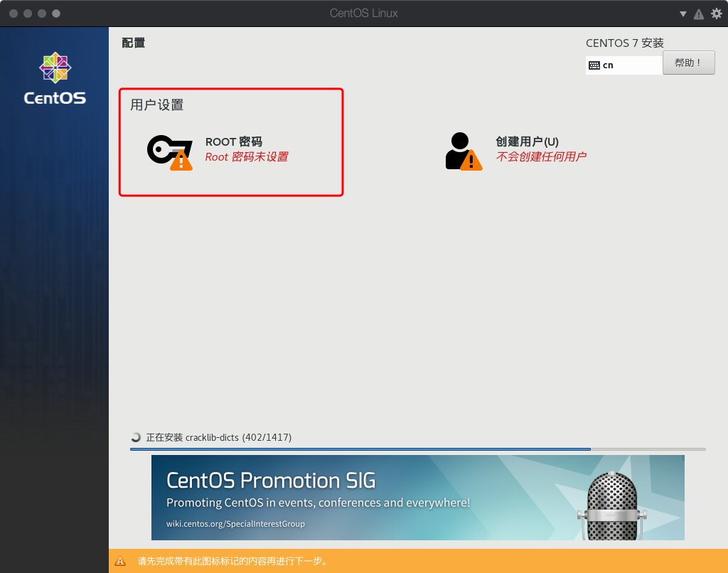
Task: Open the ROOT 密码 key icon
Action: point(169,152)
